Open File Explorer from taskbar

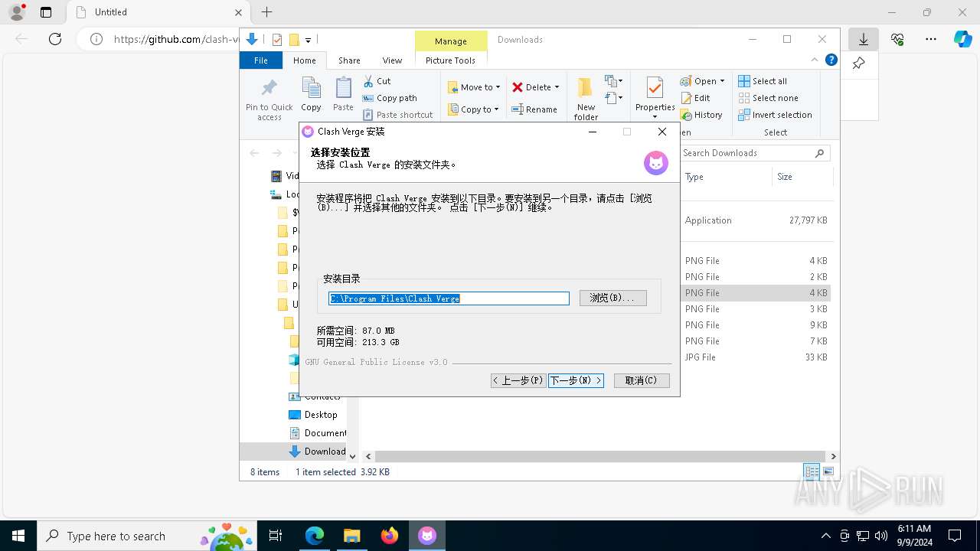pos(352,536)
